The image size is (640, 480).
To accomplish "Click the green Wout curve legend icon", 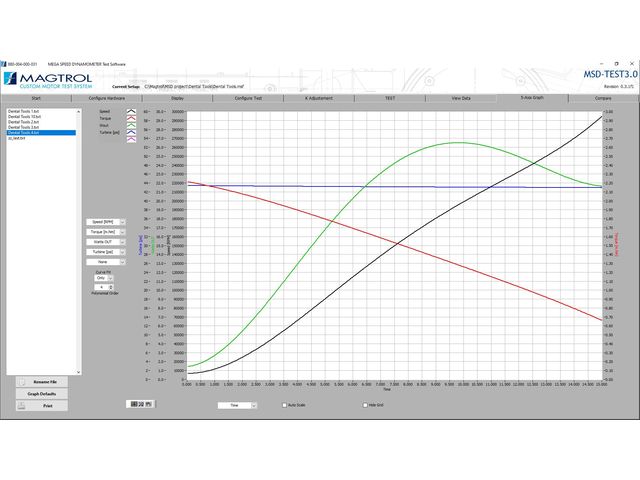I will point(130,125).
